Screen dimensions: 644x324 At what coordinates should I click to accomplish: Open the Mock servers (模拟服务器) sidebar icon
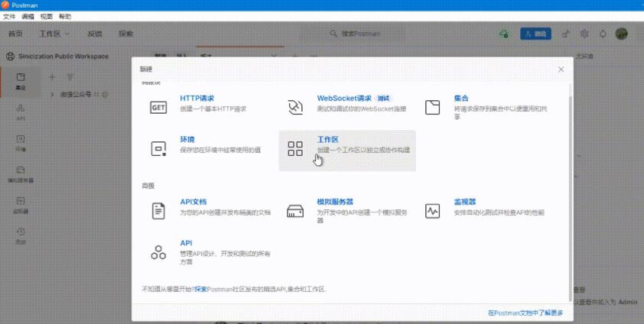pos(21,170)
